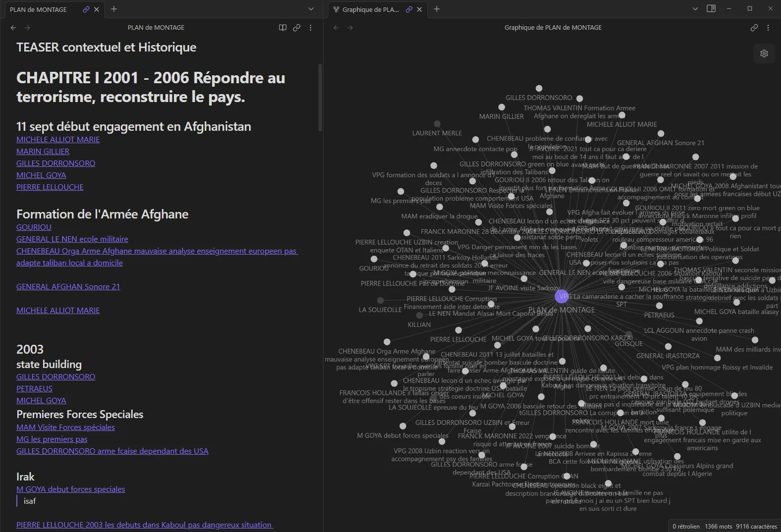Select the Graphique de PLA... tab
The width and height of the screenshot is (781, 532).
(370, 9)
